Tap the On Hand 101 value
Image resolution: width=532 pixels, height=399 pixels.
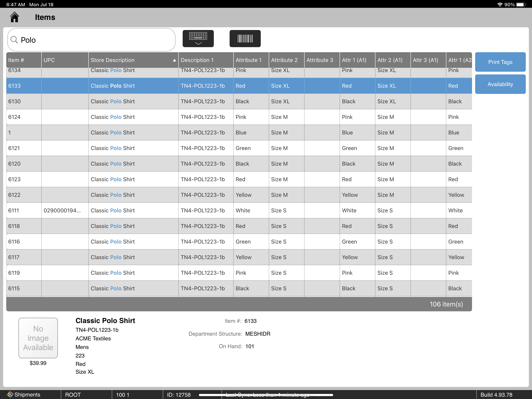click(250, 346)
